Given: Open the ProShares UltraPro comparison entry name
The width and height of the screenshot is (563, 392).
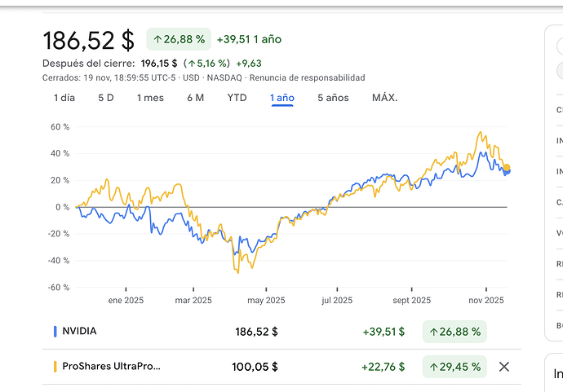Looking at the screenshot, I should [111, 367].
